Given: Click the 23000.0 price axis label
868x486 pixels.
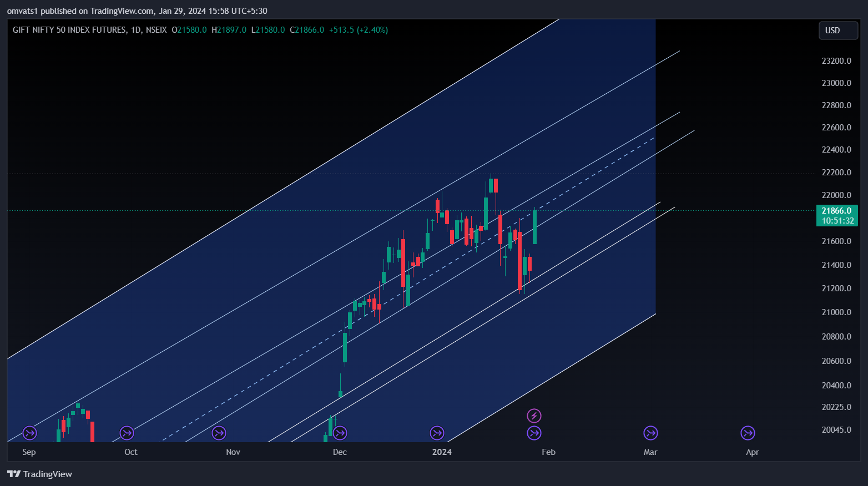Looking at the screenshot, I should click(836, 83).
